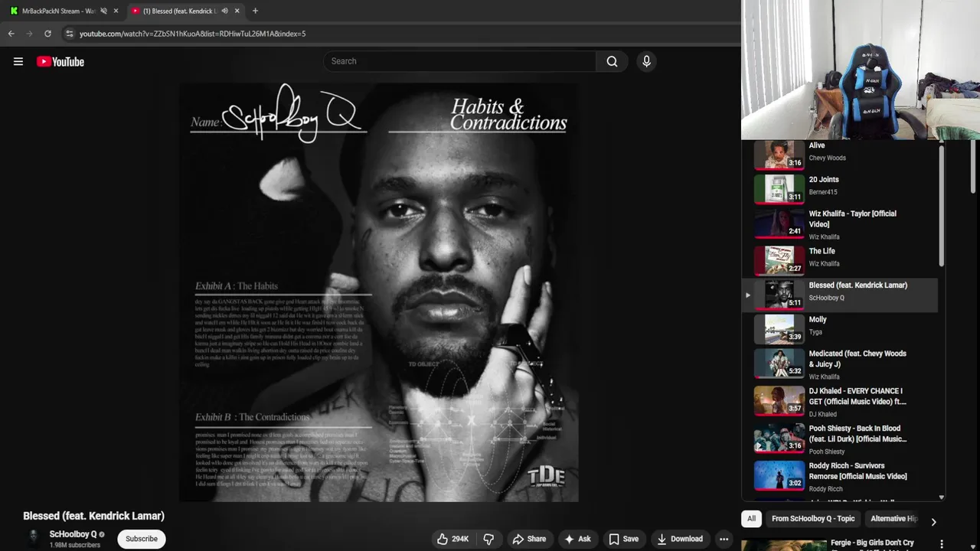This screenshot has height=551, width=980.
Task: Play The Life thumbnail in playlist
Action: click(779, 260)
